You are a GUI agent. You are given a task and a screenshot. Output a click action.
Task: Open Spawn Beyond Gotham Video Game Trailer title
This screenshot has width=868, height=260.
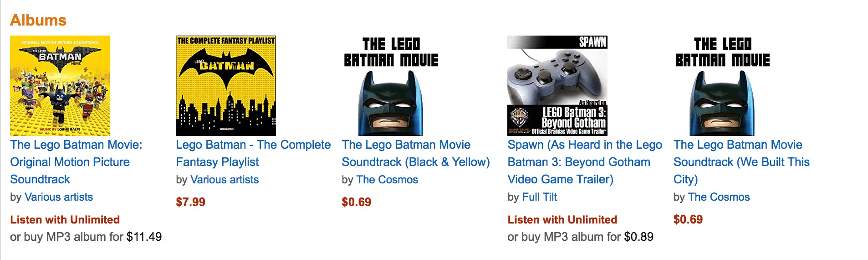pos(585,162)
